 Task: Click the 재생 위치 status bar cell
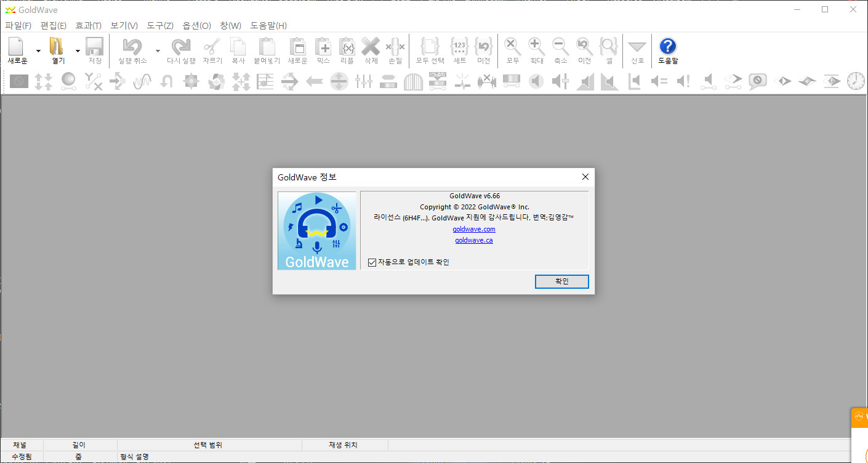[x=344, y=445]
